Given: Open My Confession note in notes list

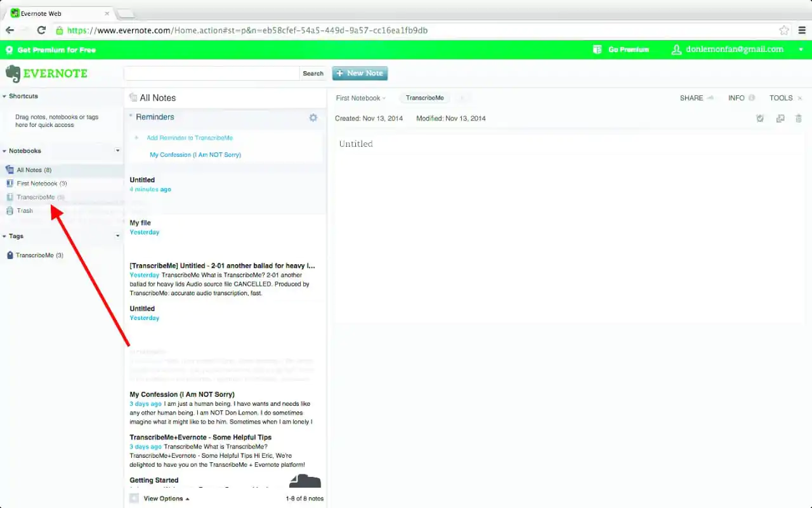Looking at the screenshot, I should click(x=225, y=408).
